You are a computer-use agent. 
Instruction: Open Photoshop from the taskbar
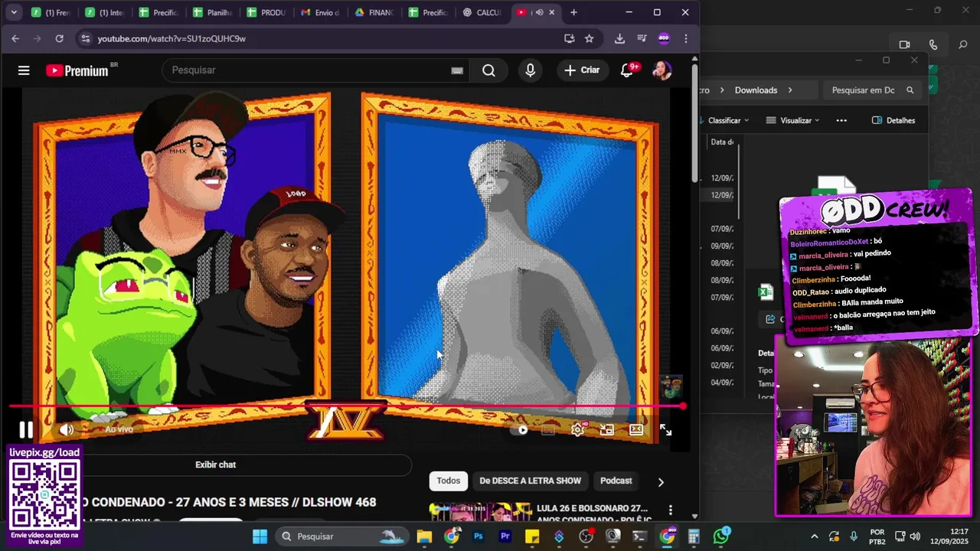click(x=479, y=536)
